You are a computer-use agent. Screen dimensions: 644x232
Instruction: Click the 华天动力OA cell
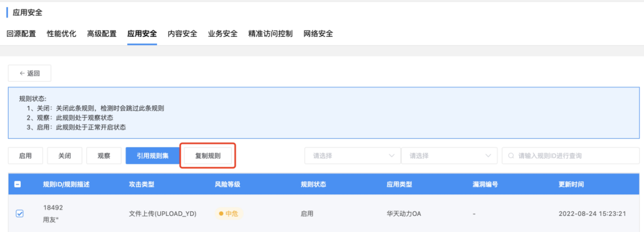[404, 214]
